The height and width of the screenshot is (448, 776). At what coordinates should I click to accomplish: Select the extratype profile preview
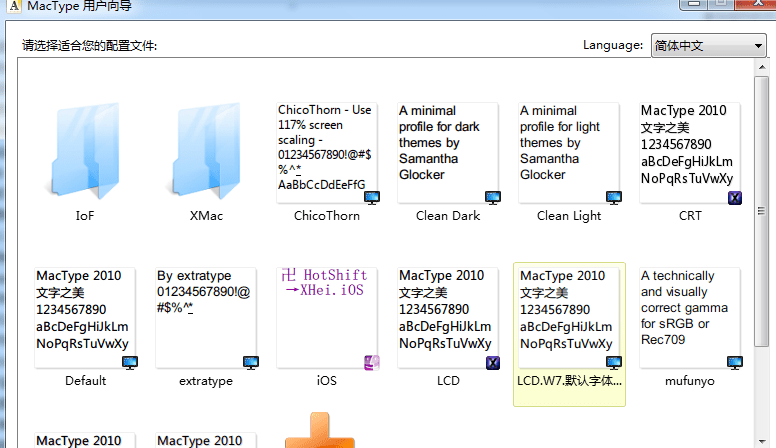(x=206, y=318)
